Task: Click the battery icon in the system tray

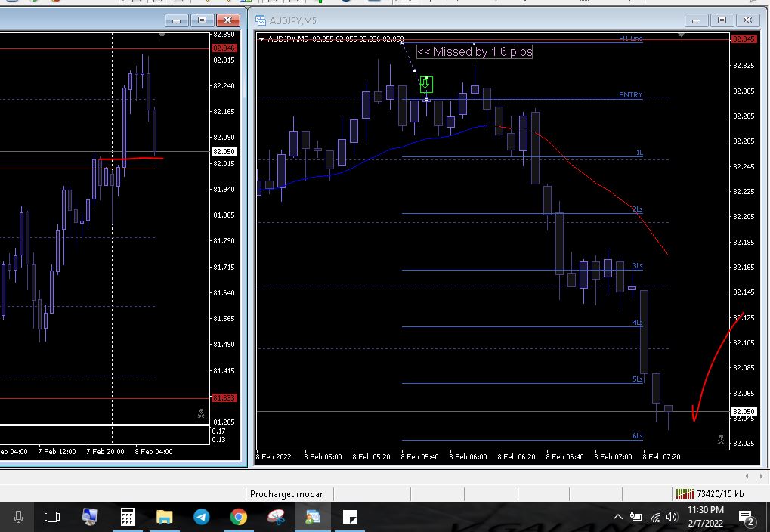Action: coord(636,517)
